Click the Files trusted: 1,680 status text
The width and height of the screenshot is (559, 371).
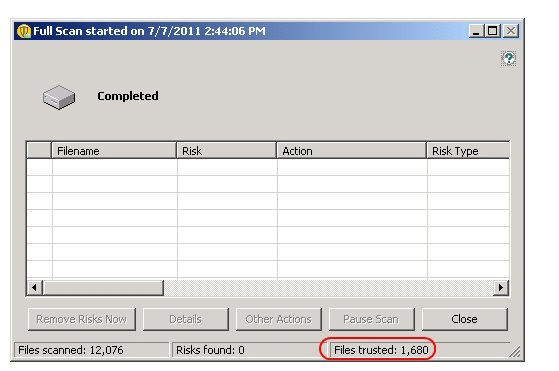point(381,350)
